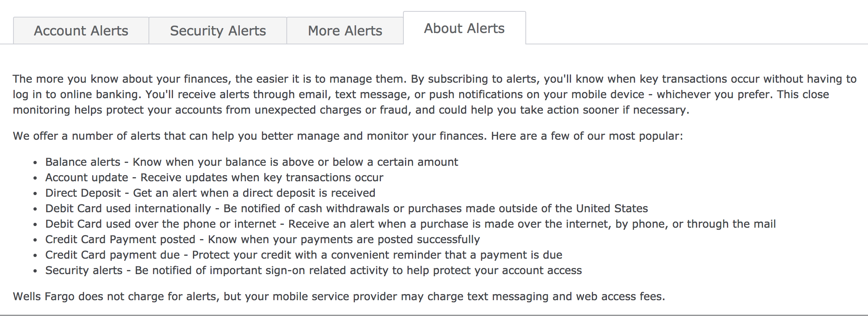This screenshot has width=868, height=323.
Task: Click the bullet point beside Security alerts
Action: point(35,270)
